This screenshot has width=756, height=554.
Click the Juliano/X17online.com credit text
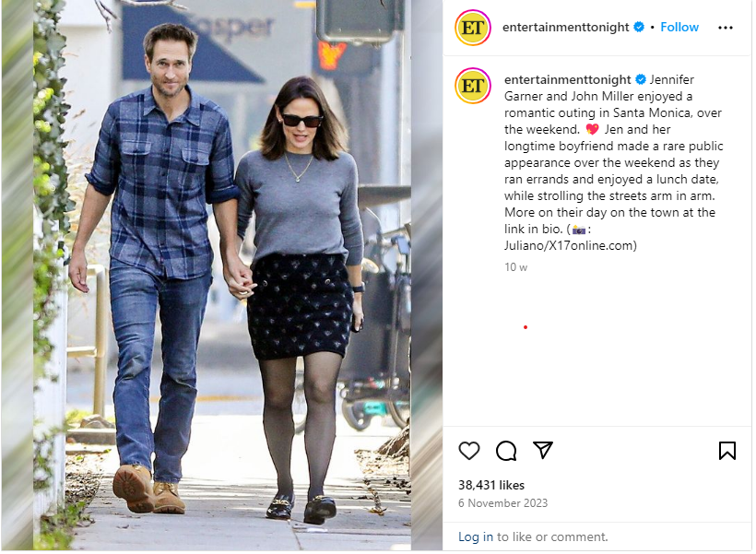[x=571, y=246]
